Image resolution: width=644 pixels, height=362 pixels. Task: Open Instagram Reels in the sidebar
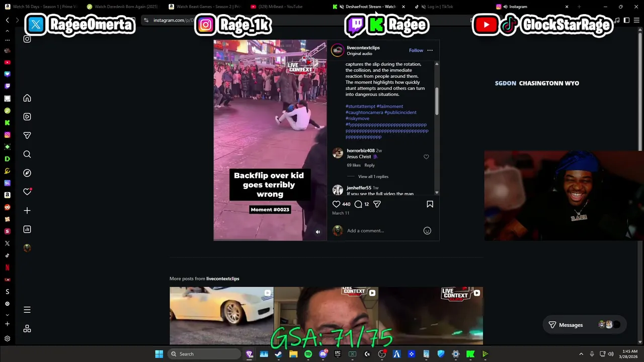(x=27, y=117)
